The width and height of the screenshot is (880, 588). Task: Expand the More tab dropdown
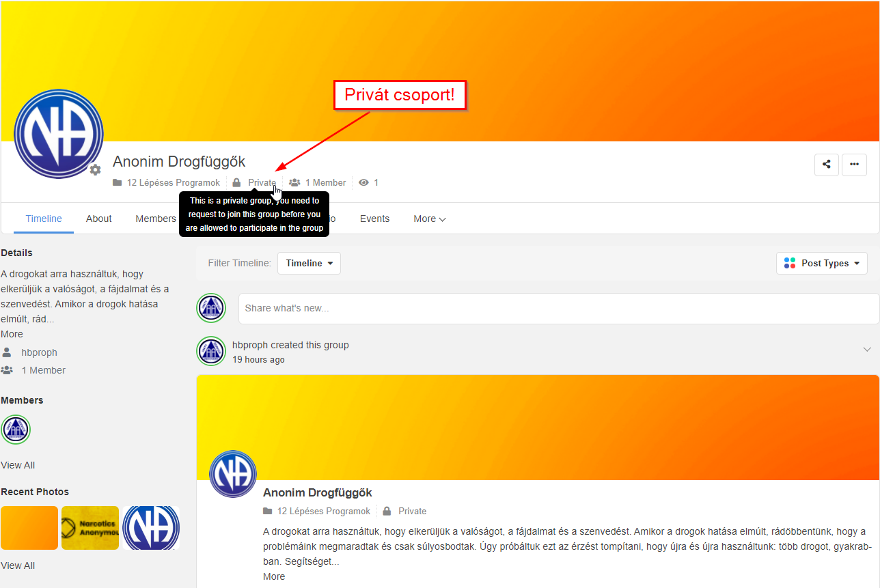tap(430, 219)
